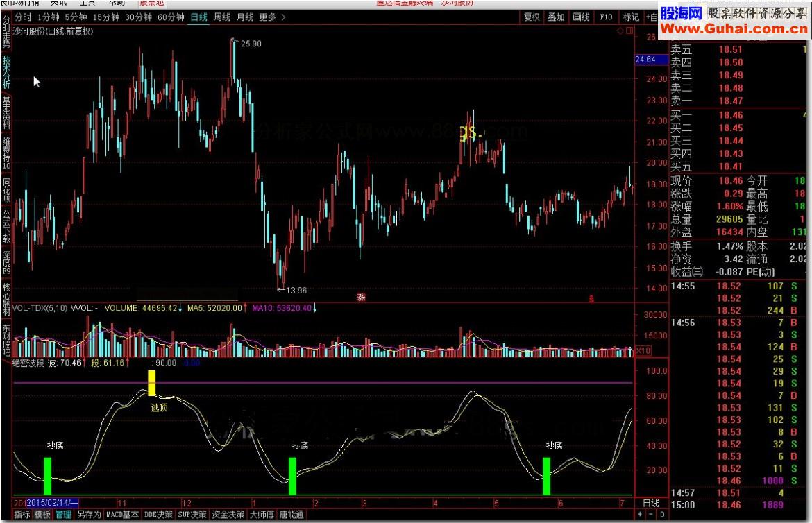
Task: Select the 60分钟 chart period
Action: point(171,17)
